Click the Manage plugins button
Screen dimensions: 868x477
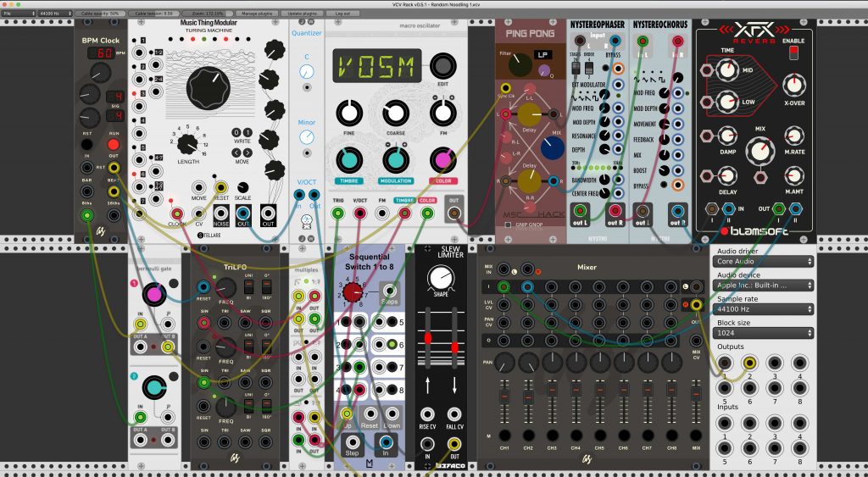pos(258,14)
